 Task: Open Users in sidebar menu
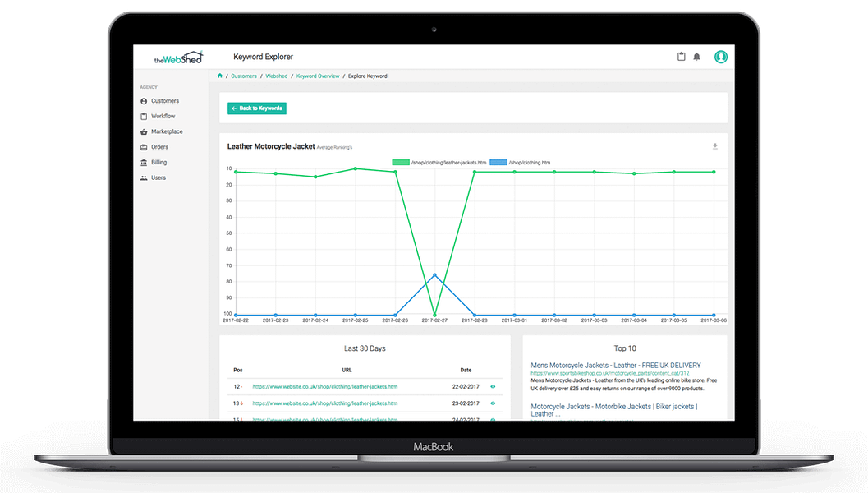(158, 177)
